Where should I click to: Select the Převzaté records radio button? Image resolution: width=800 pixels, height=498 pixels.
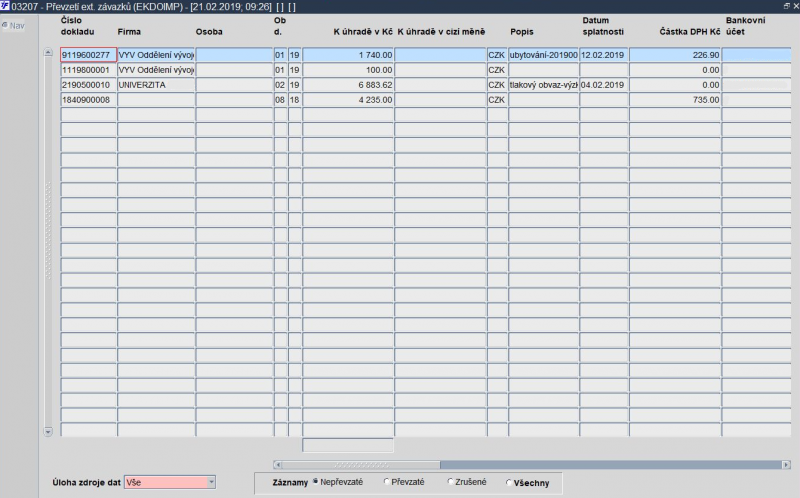pyautogui.click(x=386, y=481)
